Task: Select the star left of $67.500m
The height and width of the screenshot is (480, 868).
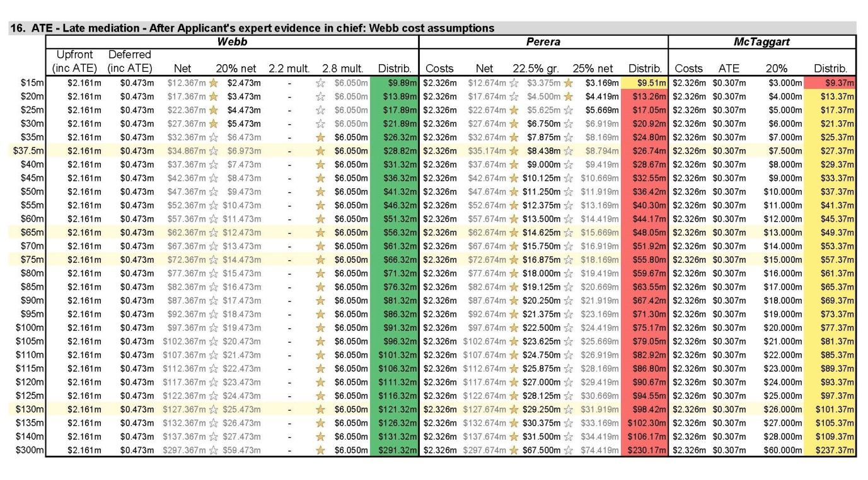Action: (x=513, y=450)
